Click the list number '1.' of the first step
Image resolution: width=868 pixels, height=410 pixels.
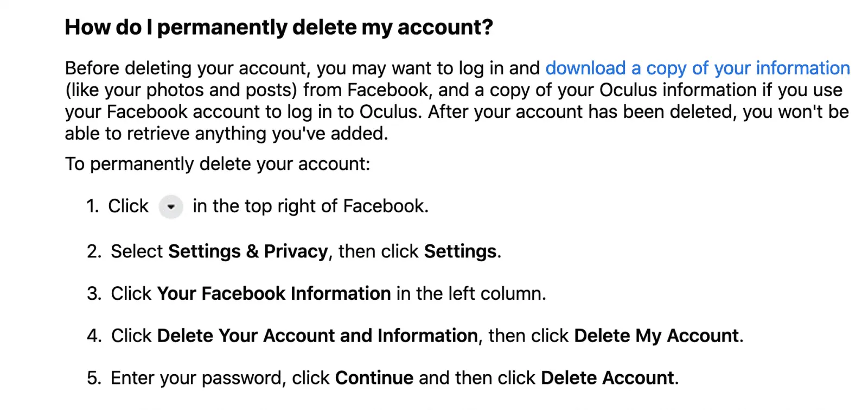(93, 206)
